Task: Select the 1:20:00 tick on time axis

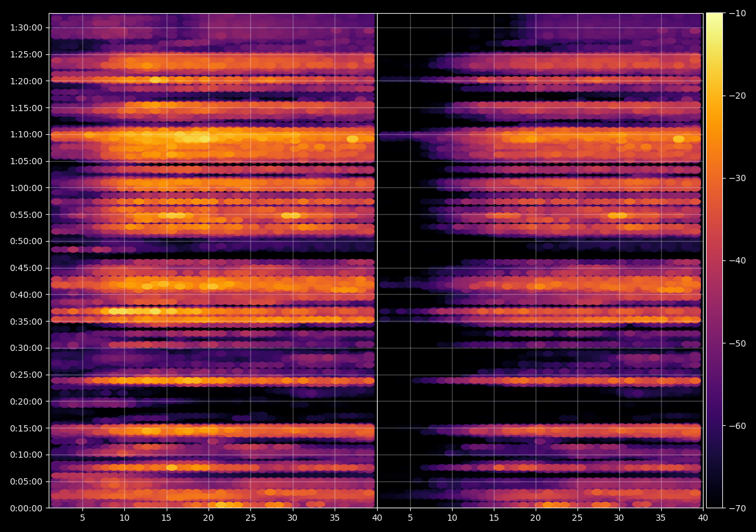Action: [x=26, y=81]
